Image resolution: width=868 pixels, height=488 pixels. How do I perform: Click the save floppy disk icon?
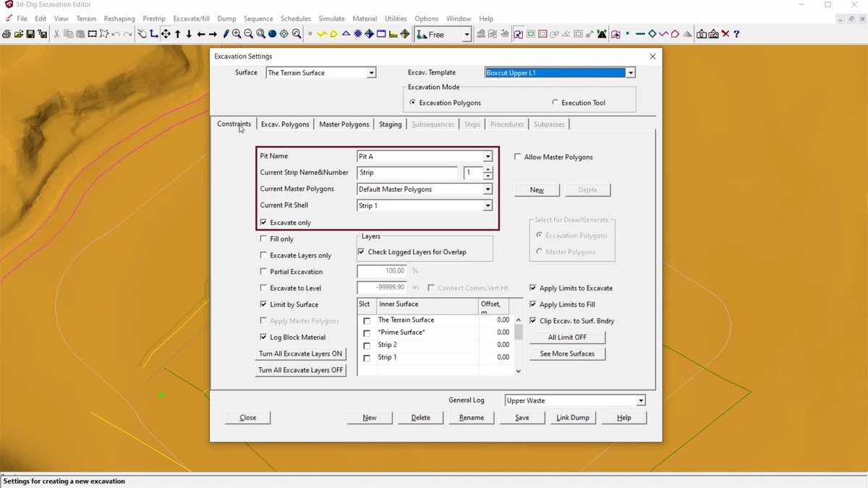(x=30, y=34)
